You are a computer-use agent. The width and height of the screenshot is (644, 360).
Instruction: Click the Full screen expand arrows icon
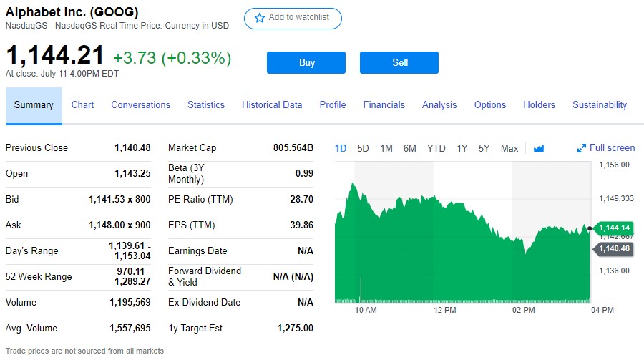click(x=582, y=148)
